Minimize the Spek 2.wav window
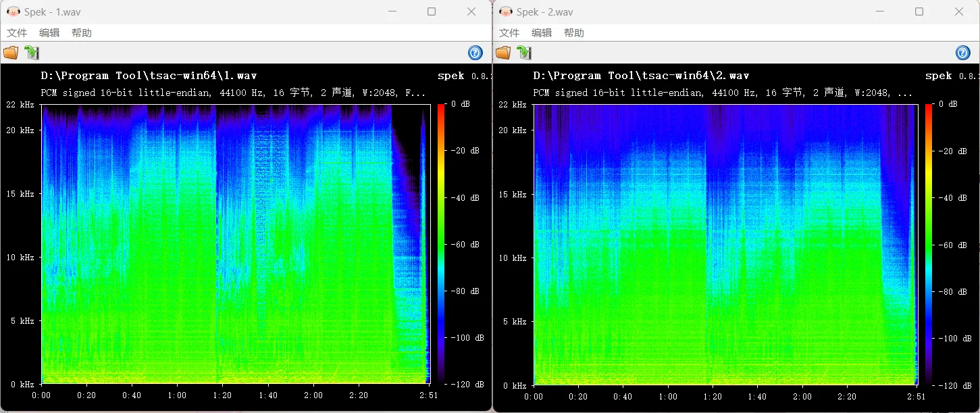The width and height of the screenshot is (980, 413). point(880,11)
